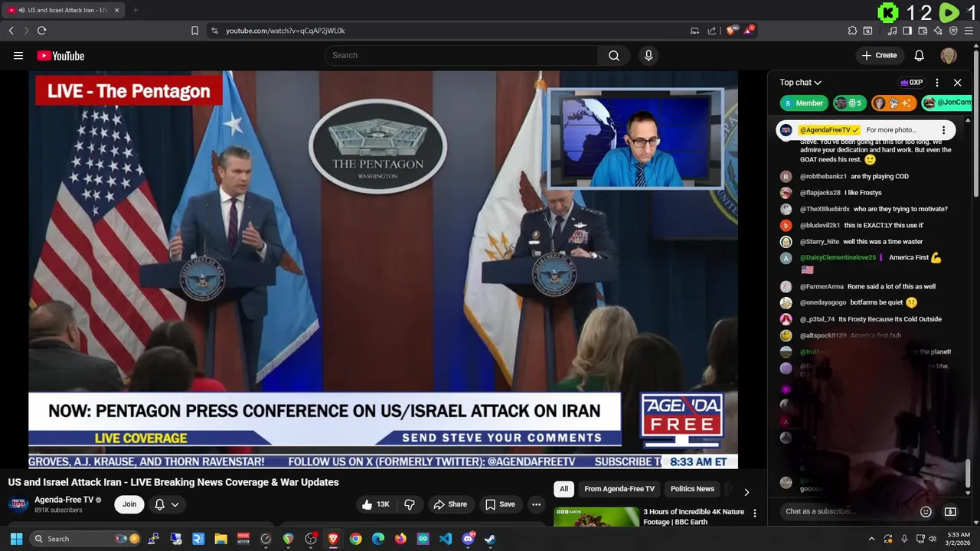The image size is (980, 551).
Task: Click the page vertical scrollbar
Action: [x=977, y=122]
